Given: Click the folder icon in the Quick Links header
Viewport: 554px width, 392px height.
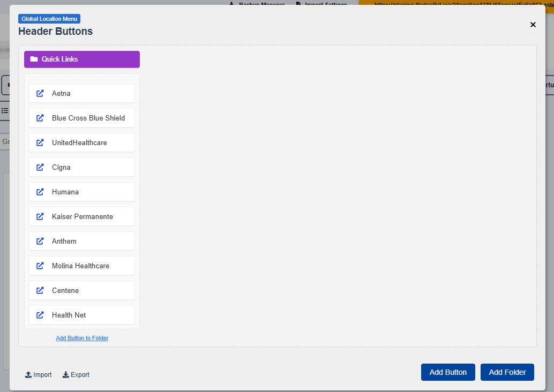Looking at the screenshot, I should [x=34, y=59].
